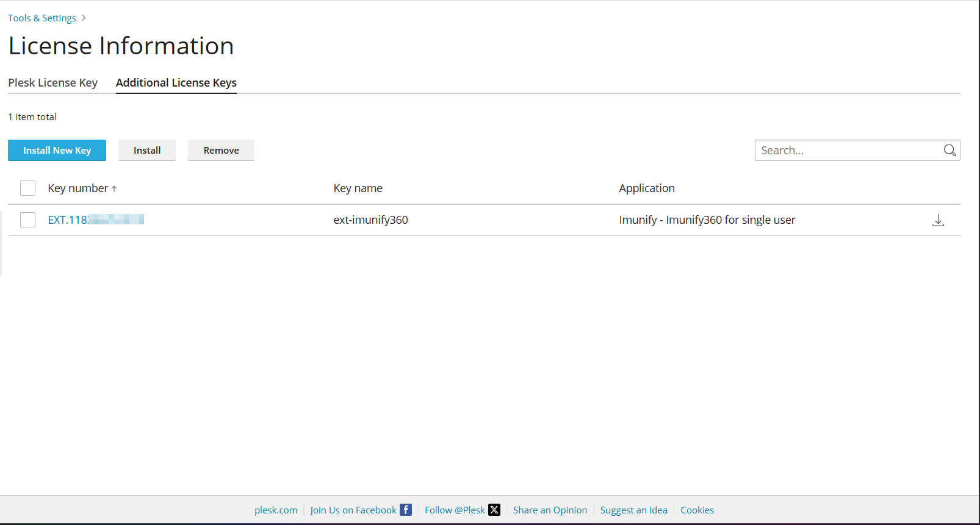The width and height of the screenshot is (980, 525).
Task: Click the License Information page heading
Action: 121,46
